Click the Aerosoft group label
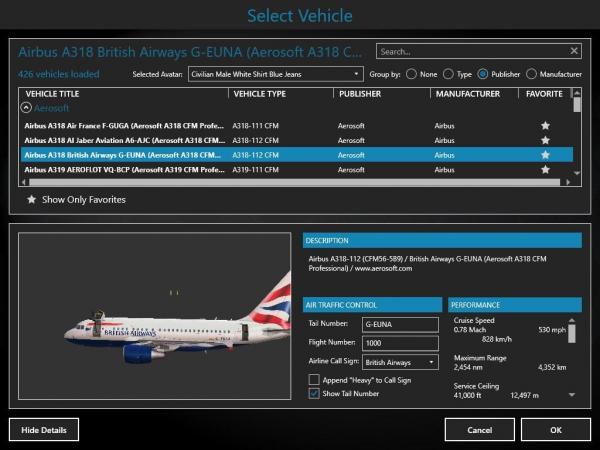 52,108
